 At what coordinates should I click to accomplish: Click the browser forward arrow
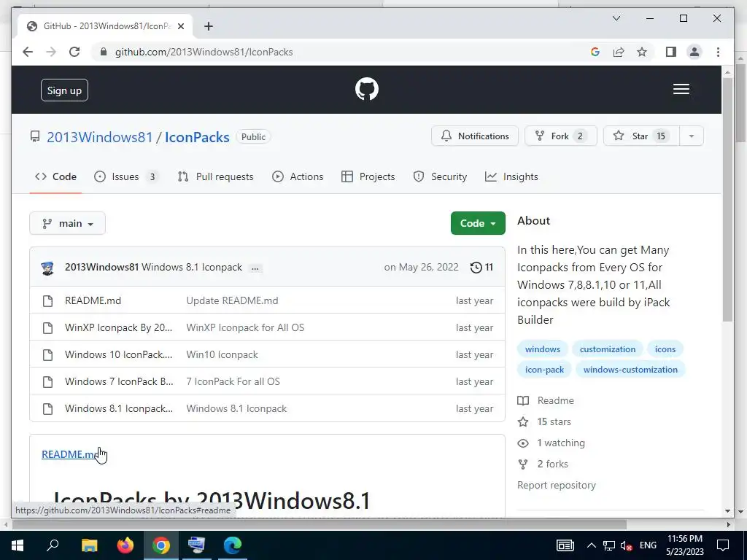(51, 52)
